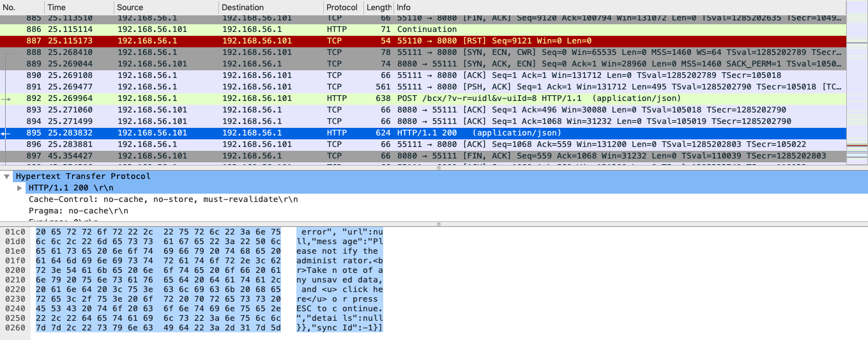Click the Length column header
The height and width of the screenshot is (340, 868).
pos(379,7)
